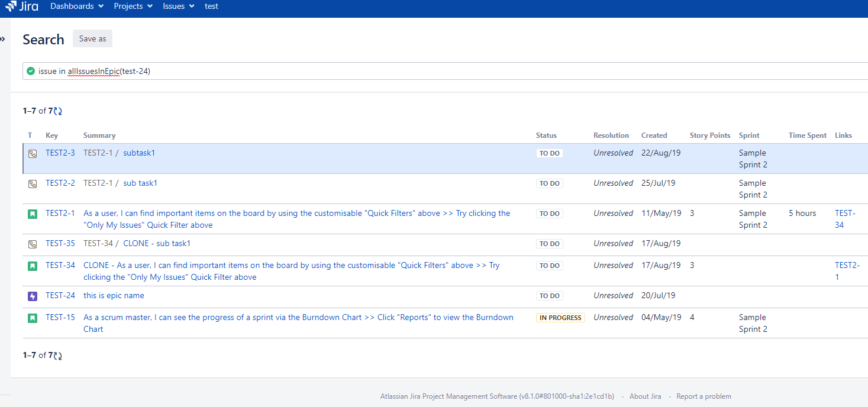Open CLONE - sub task1 summary link
This screenshot has width=868, height=407.
tap(157, 243)
